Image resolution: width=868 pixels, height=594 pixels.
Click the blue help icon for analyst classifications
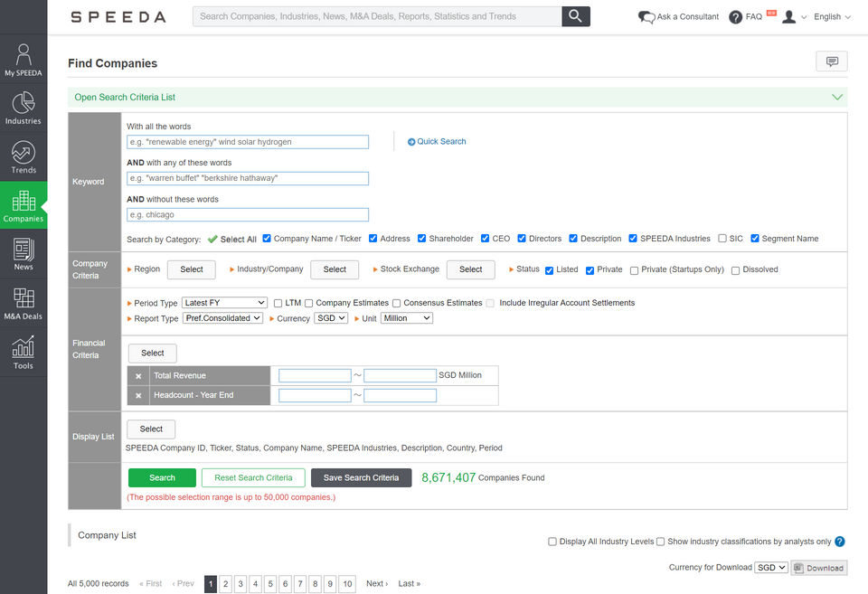pyautogui.click(x=840, y=542)
